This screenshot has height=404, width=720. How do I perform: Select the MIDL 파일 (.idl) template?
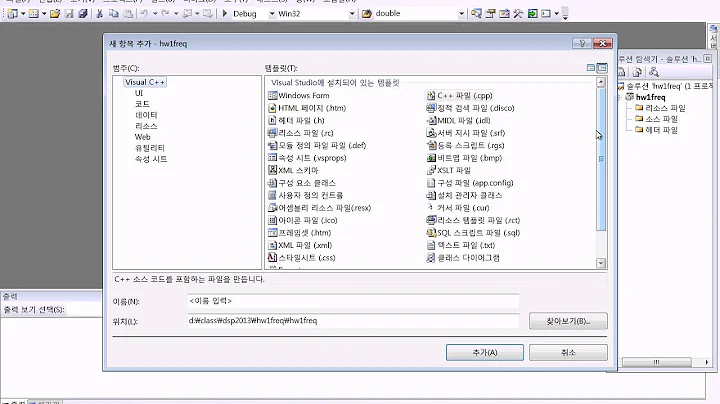[459, 120]
